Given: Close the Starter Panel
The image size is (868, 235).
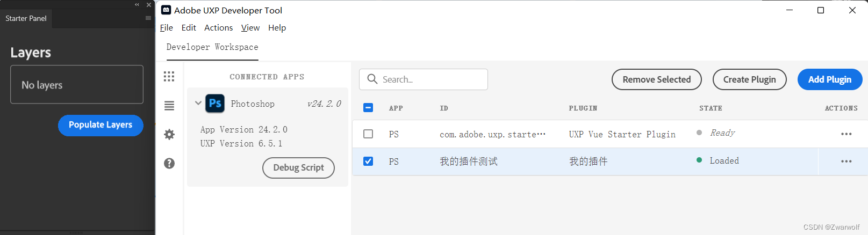Looking at the screenshot, I should click(x=149, y=4).
